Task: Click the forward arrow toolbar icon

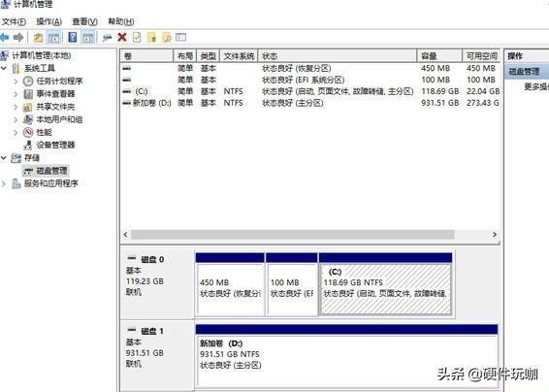Action: point(18,37)
